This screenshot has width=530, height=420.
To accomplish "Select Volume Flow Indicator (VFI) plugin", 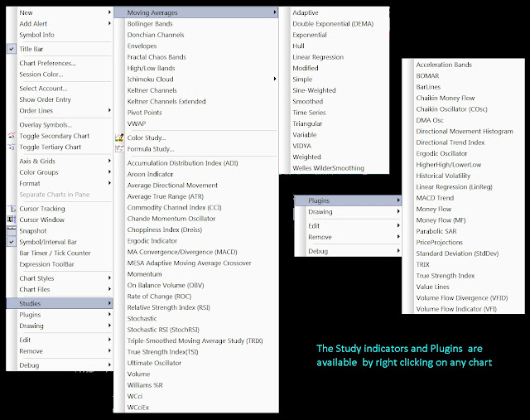I will 456,309.
